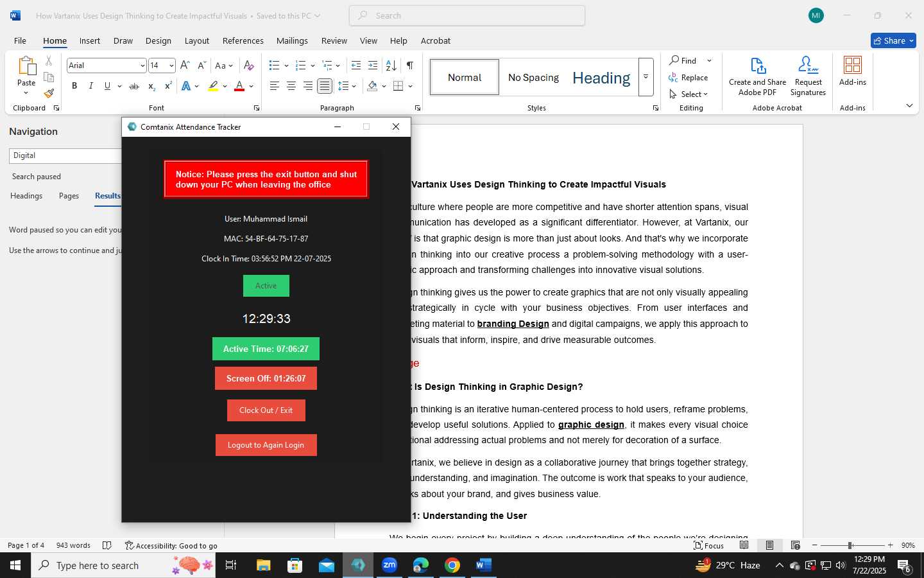Toggle bold formatting

pos(74,86)
